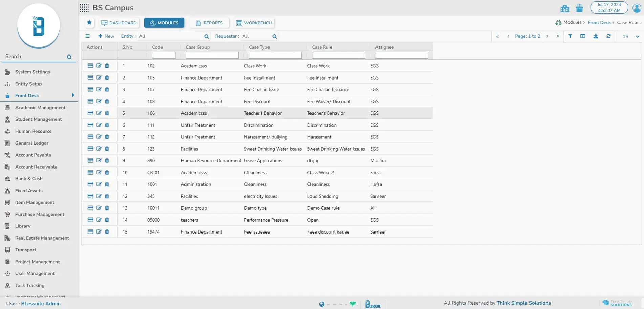
Task: Open Student Management in the sidebar
Action: pos(38,119)
